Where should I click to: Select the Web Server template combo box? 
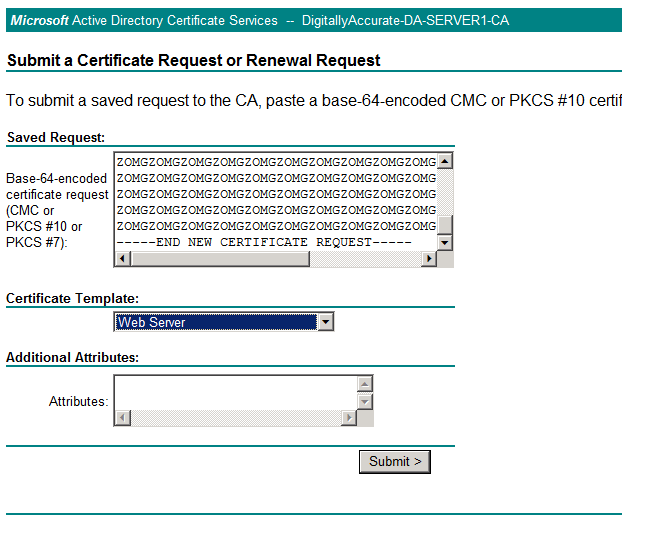click(224, 322)
